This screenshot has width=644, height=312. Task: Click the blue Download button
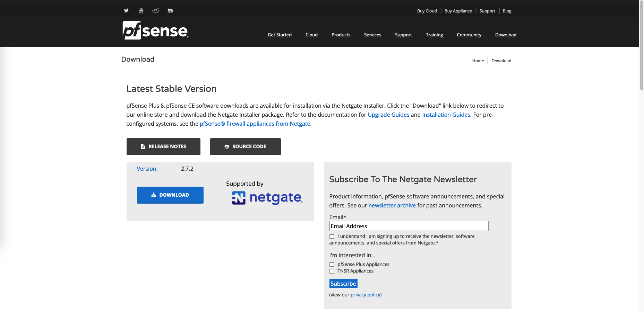(170, 195)
